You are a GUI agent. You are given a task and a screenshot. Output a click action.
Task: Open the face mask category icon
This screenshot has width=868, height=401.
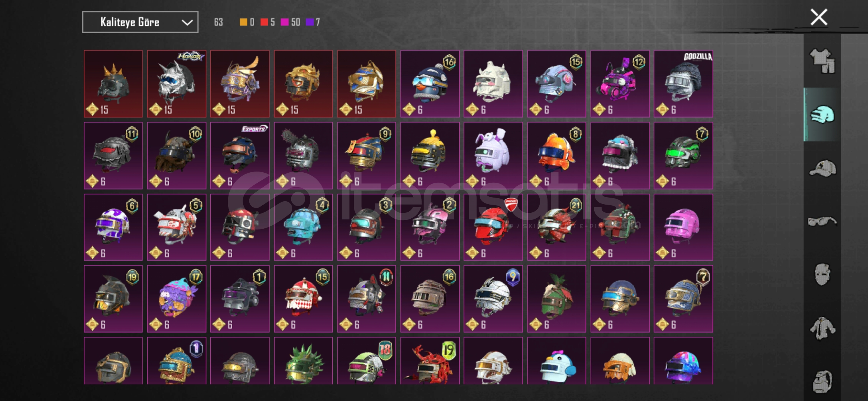(x=822, y=274)
